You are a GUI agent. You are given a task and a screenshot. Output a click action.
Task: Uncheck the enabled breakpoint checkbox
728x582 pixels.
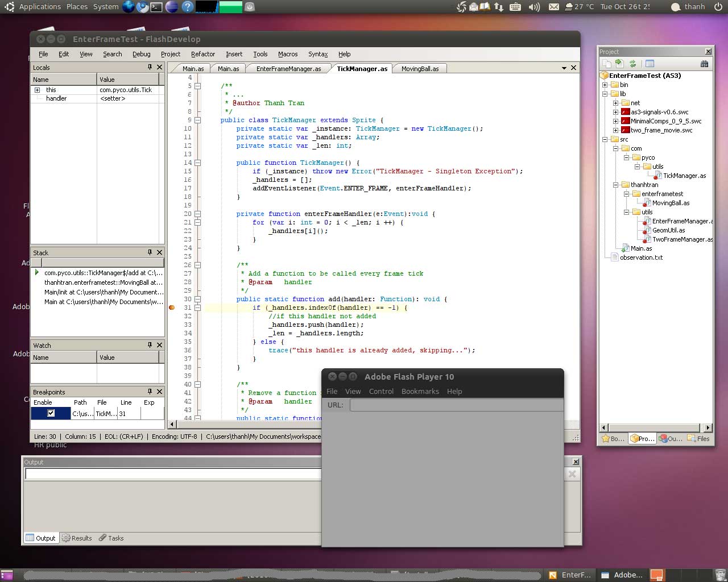click(x=51, y=413)
